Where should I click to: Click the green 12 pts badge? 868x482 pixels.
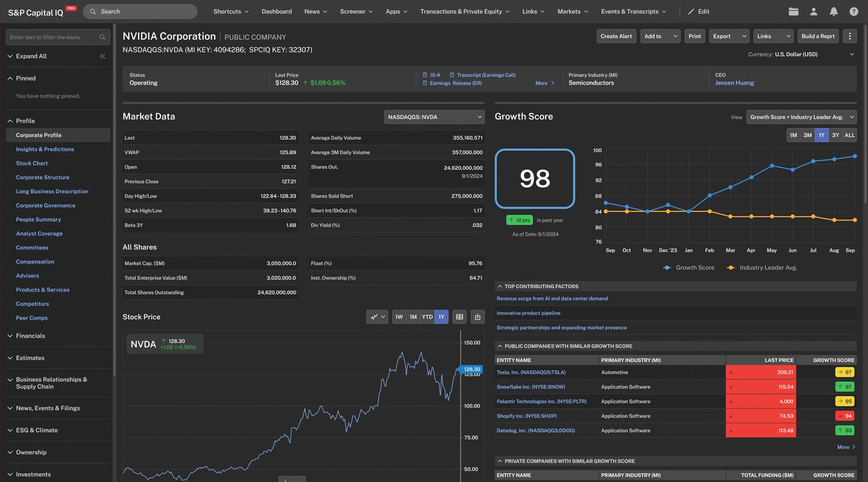pos(520,220)
